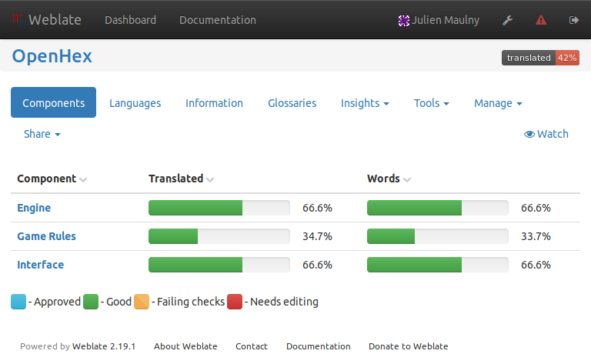The width and height of the screenshot is (591, 364).
Task: Click Game Rules 33.7% words value
Action: 536,236
